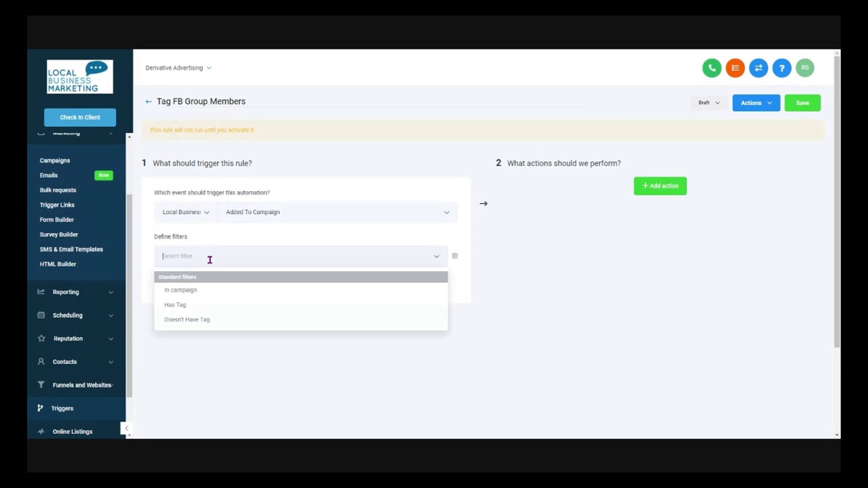Open Survey Builder in the sidebar
Image resolution: width=868 pixels, height=488 pixels.
pyautogui.click(x=59, y=235)
